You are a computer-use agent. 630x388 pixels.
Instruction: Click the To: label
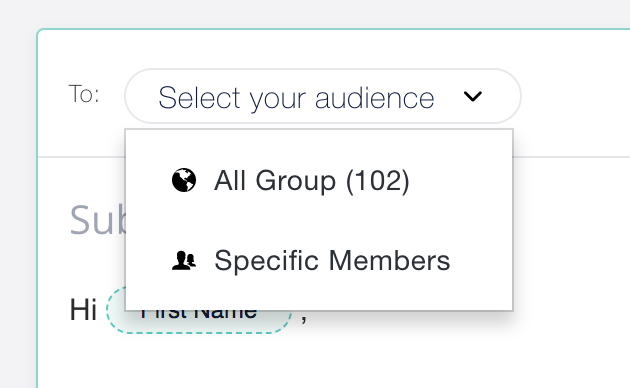[84, 94]
